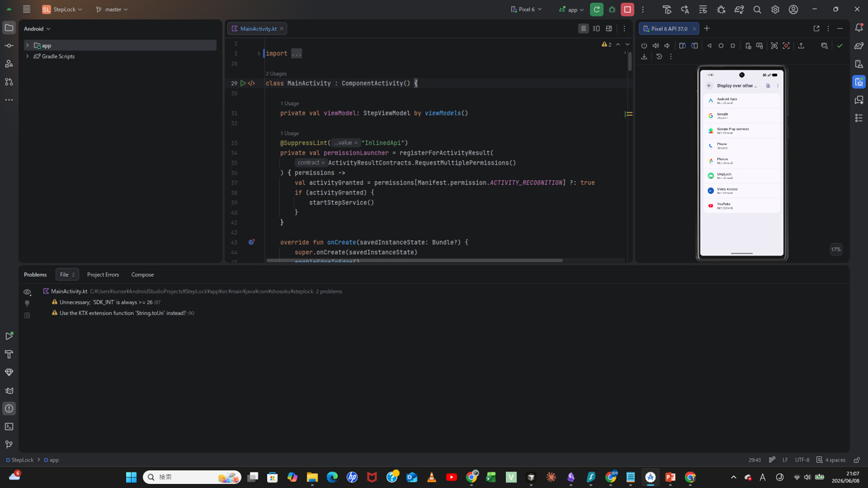Open the Commit tool window
This screenshot has width=868, height=488.
9,45
